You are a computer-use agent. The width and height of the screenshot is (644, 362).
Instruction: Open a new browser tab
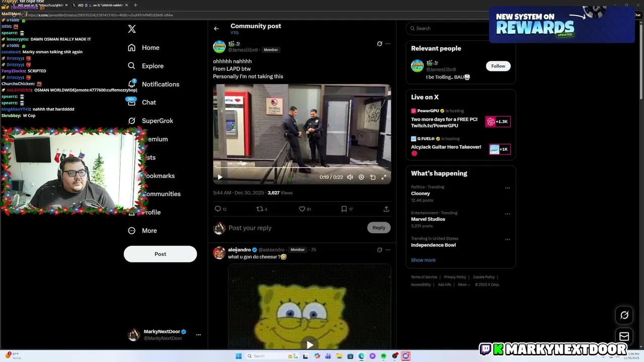tap(135, 5)
